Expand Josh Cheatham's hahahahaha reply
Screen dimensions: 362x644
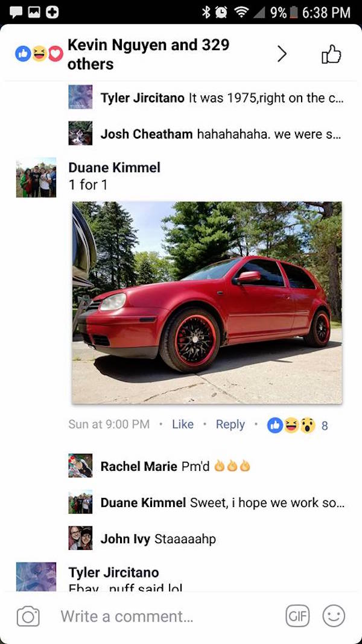[x=220, y=134]
